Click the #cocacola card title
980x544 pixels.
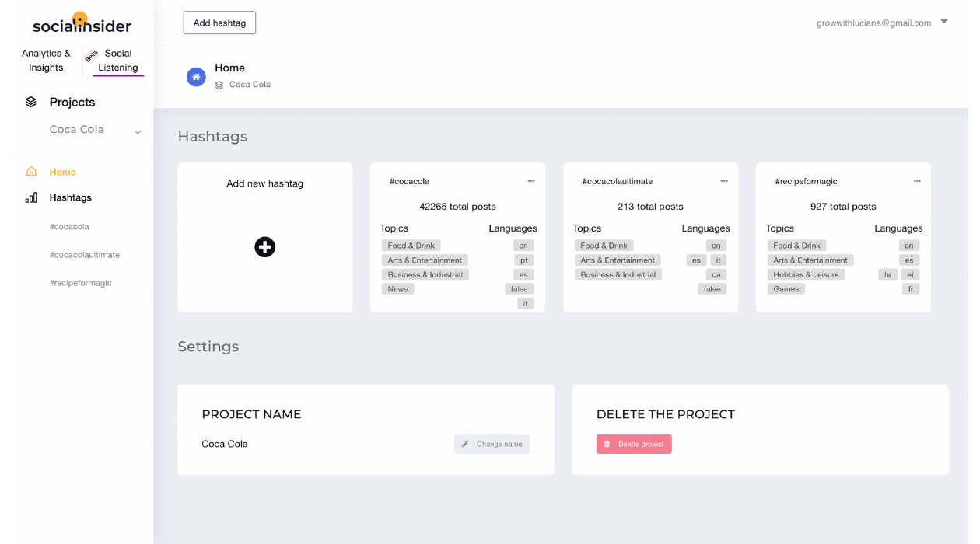point(409,181)
